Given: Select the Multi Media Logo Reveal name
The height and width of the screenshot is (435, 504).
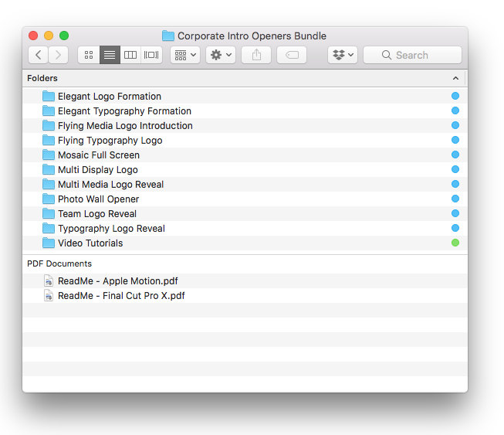Looking at the screenshot, I should coord(110,185).
